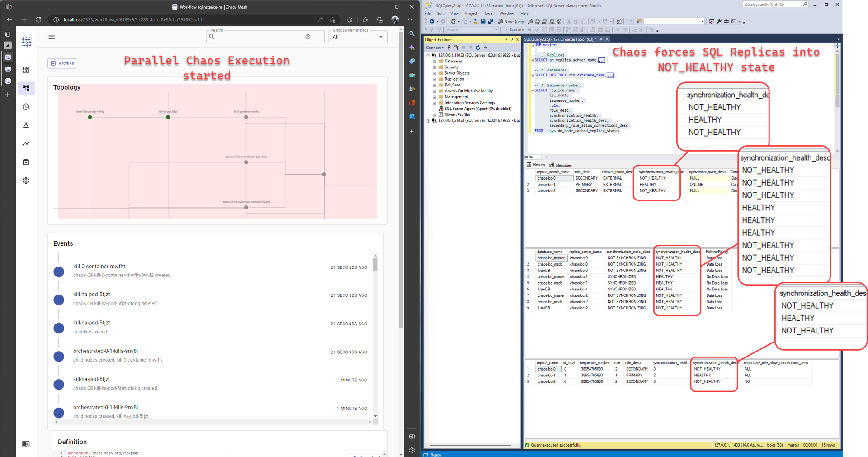Open Edge favorites star-list icon
Screen dimensions: 868x457
point(365,20)
